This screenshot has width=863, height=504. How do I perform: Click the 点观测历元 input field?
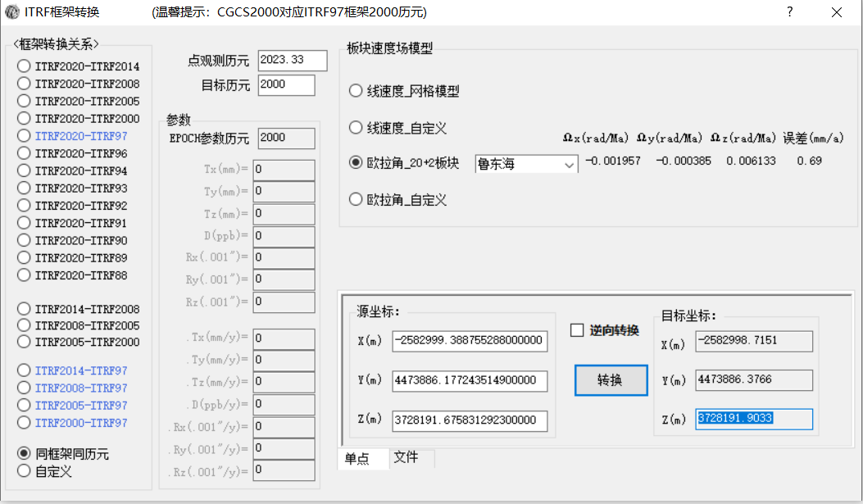[x=292, y=61]
